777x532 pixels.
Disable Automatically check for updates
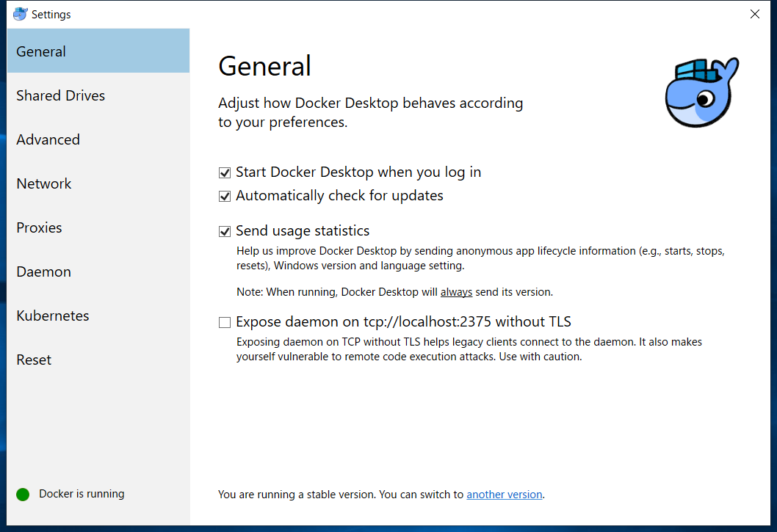tap(225, 197)
